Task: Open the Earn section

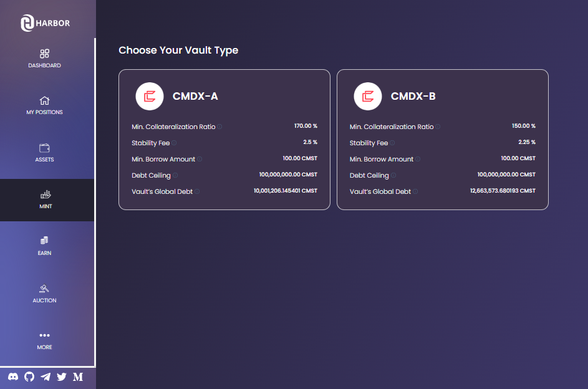Action: 45,246
